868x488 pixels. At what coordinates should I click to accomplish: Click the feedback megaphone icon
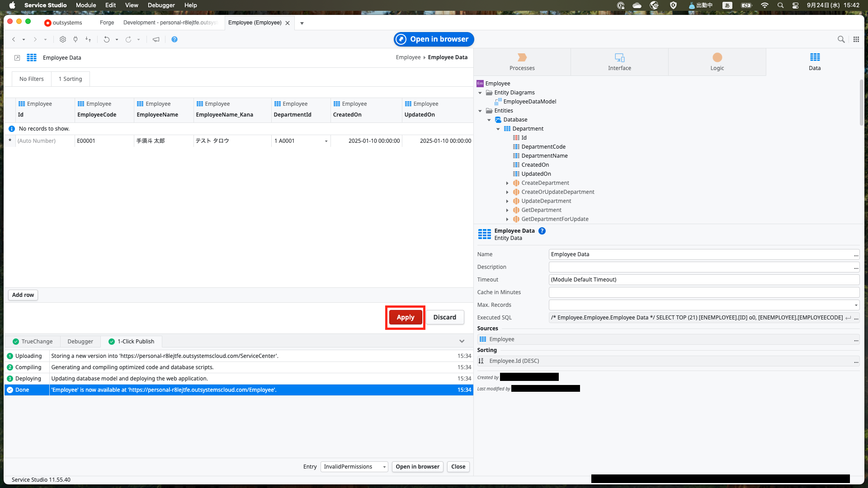pos(156,39)
